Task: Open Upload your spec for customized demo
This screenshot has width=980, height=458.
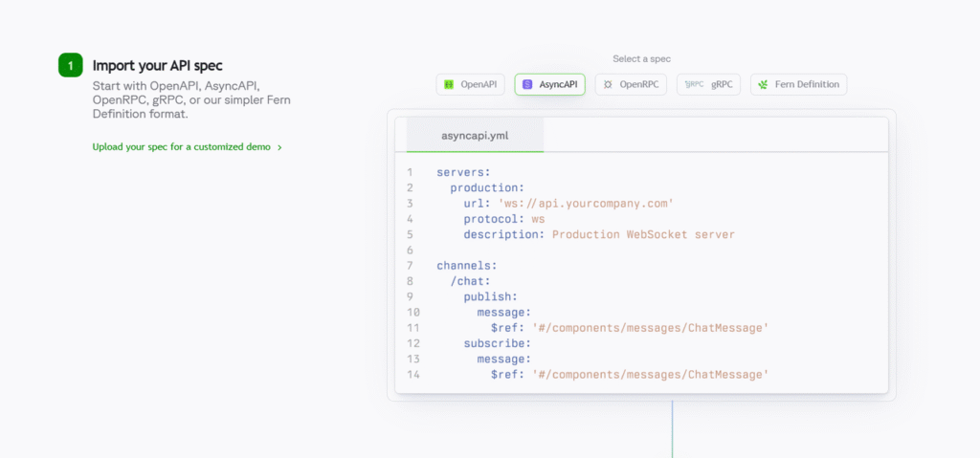Action: pos(181,147)
